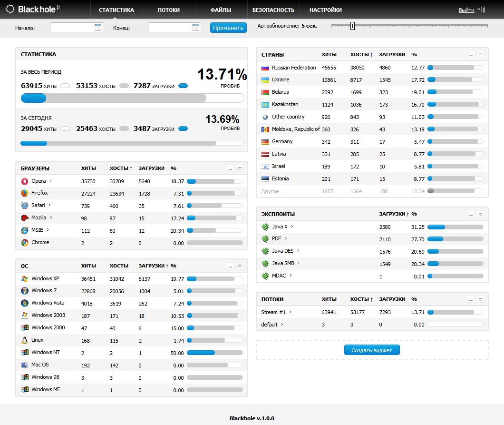Click Создать виджет
Viewport: 504px width, 425px height.
click(x=372, y=349)
